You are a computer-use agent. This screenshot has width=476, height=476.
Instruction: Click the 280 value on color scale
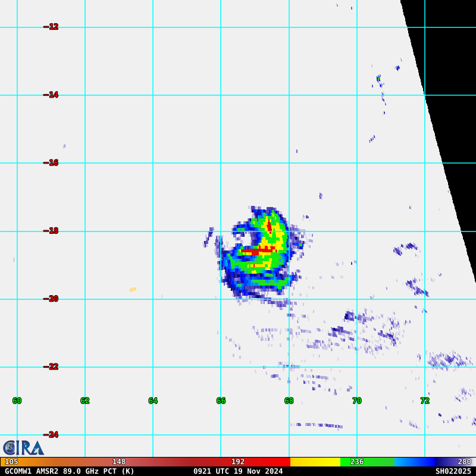[x=464, y=462]
